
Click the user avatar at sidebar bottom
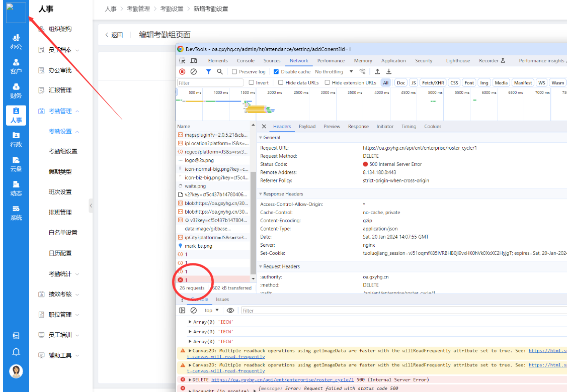[16, 371]
